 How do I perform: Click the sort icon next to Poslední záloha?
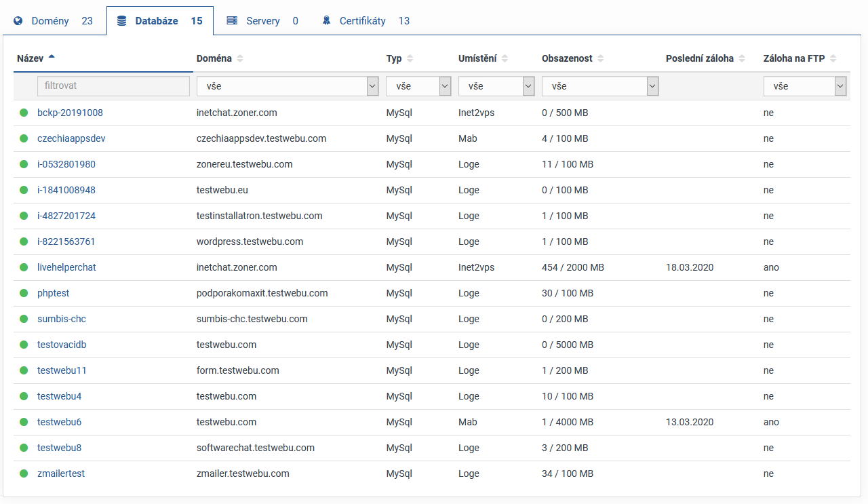click(742, 59)
